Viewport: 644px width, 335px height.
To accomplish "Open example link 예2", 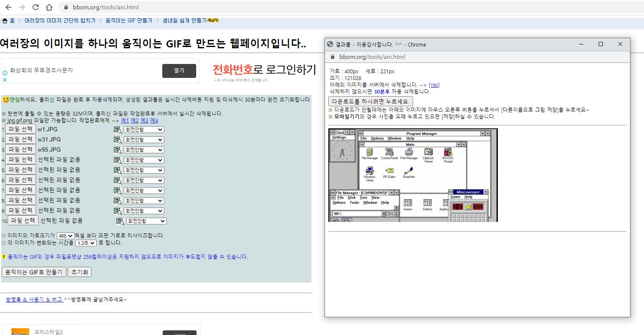I will point(135,121).
